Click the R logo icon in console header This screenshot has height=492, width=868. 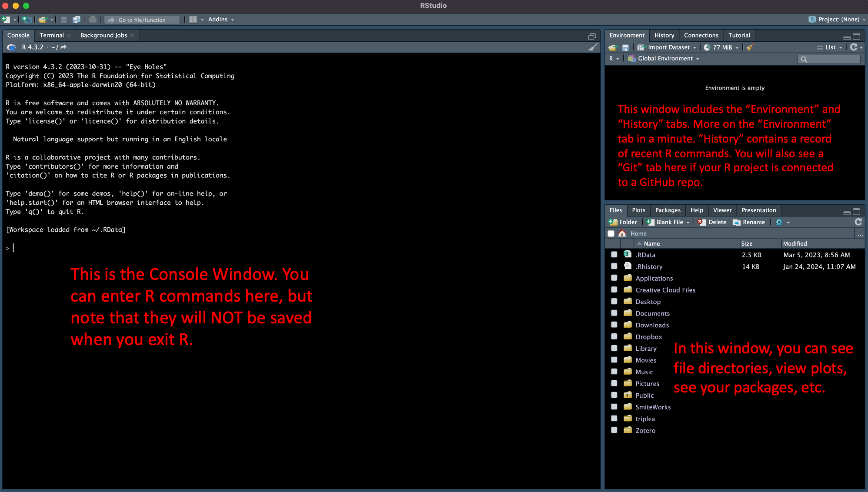coord(12,47)
